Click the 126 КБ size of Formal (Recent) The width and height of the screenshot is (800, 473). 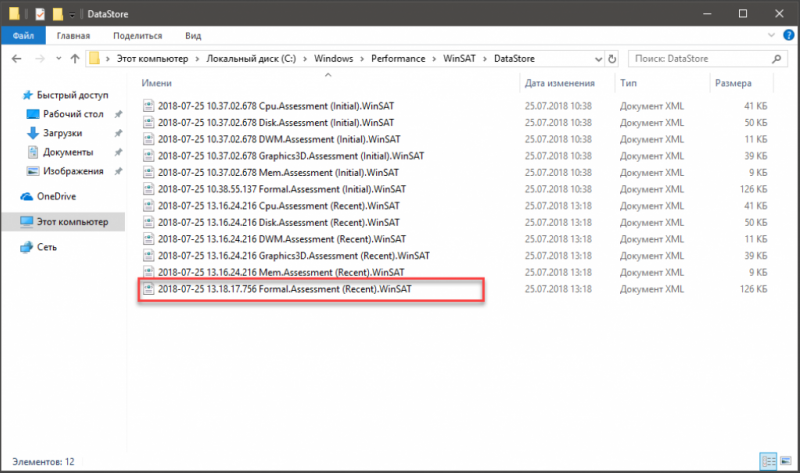pyautogui.click(x=753, y=289)
